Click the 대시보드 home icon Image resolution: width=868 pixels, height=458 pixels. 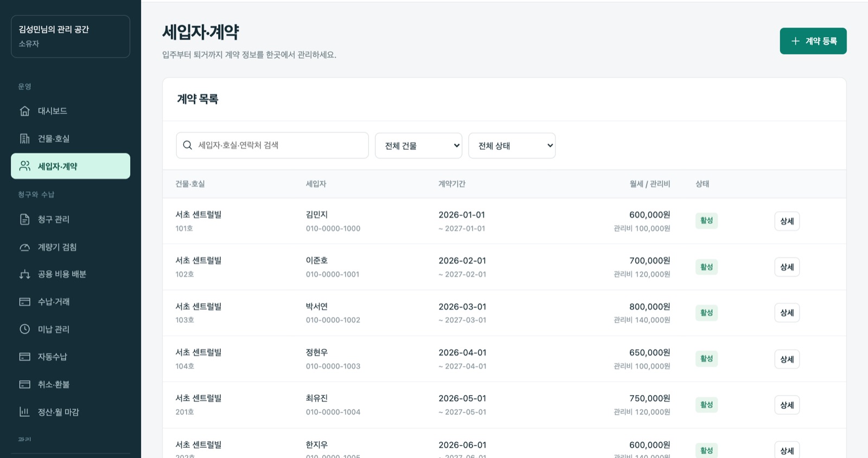coord(24,111)
